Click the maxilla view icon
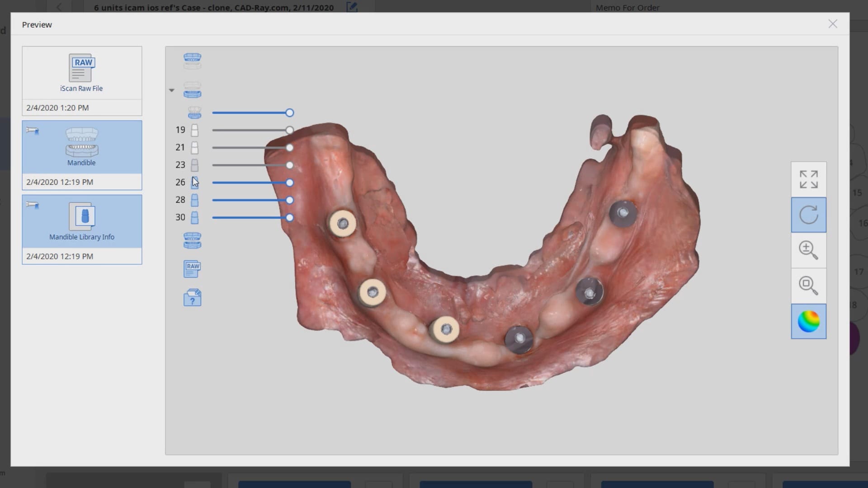 (x=192, y=61)
